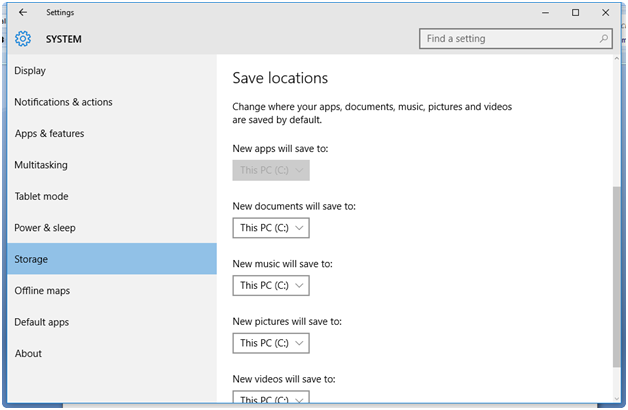
Task: Minimize the Settings window
Action: point(546,13)
